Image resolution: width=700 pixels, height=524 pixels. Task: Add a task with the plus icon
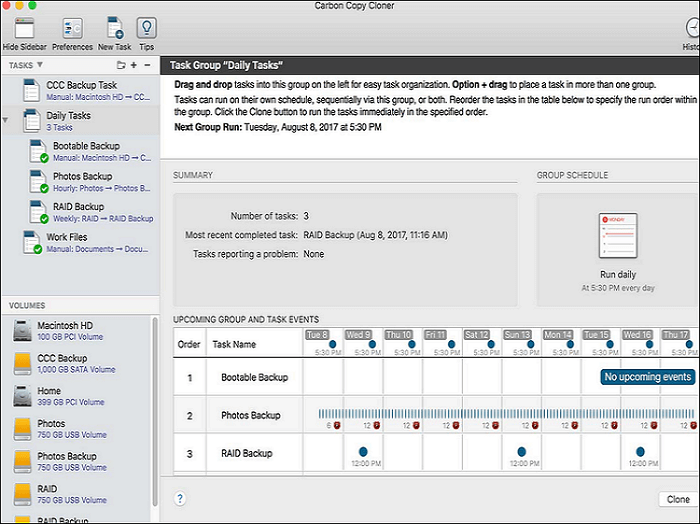pos(133,65)
